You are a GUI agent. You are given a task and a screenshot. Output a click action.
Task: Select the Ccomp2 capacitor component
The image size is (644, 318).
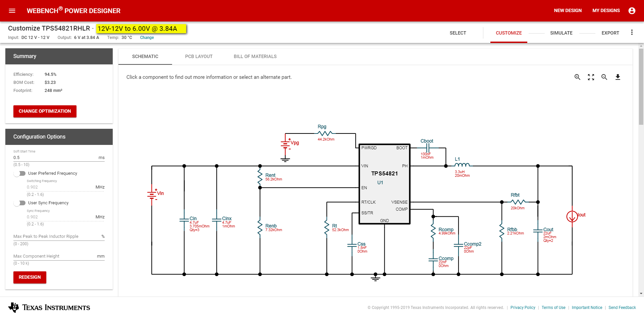click(459, 246)
